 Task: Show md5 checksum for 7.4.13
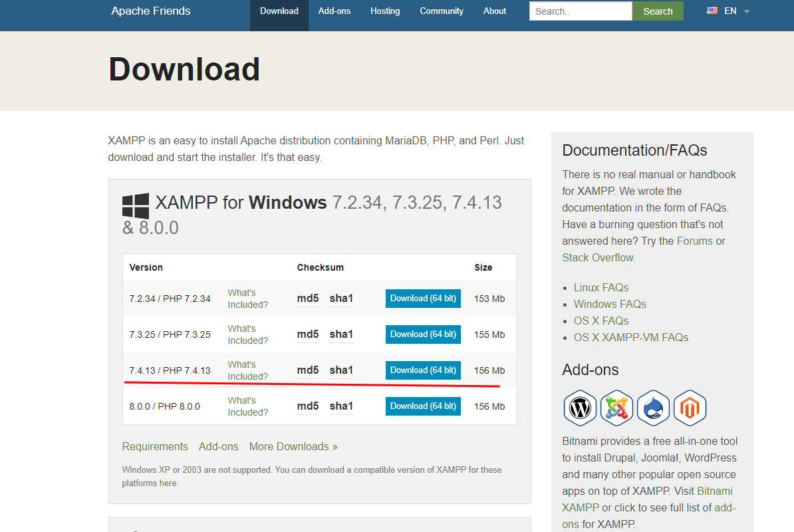point(308,370)
